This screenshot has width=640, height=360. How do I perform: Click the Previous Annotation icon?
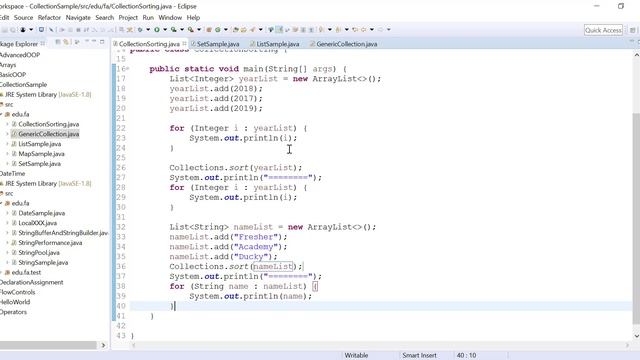point(338,29)
